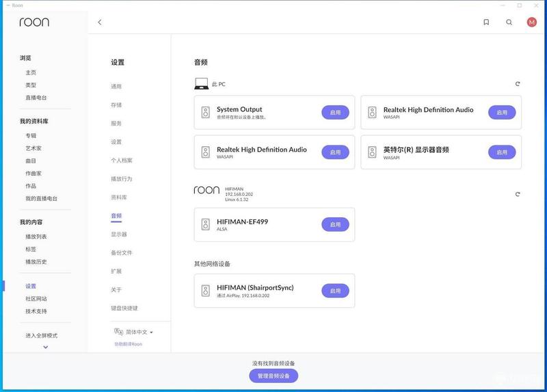Open 播放历史 in sidebar

tap(36, 262)
